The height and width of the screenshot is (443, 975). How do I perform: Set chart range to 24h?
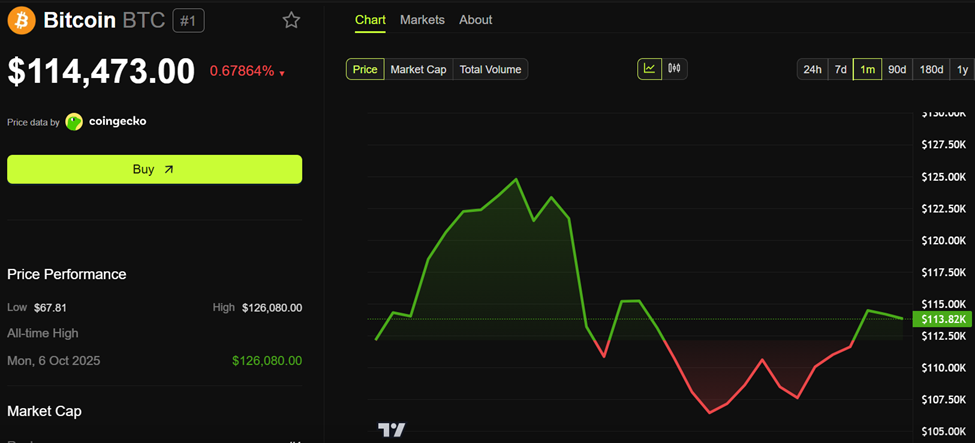coord(812,69)
